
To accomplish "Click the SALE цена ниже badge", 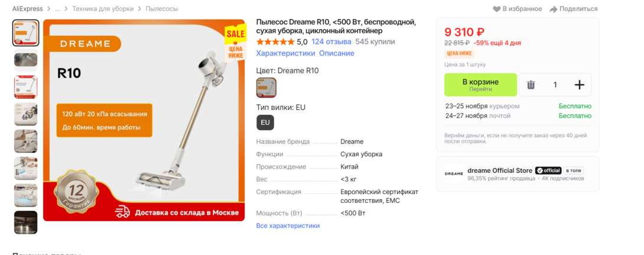I will 235,43.
